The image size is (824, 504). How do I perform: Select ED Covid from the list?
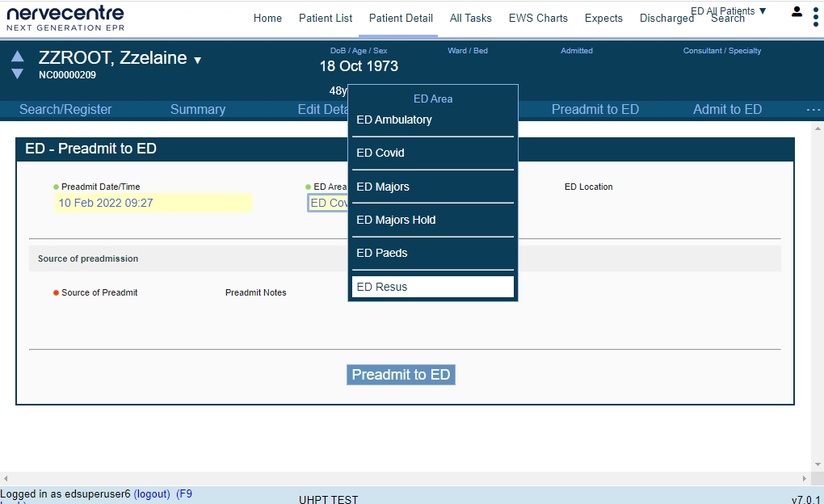coord(432,153)
